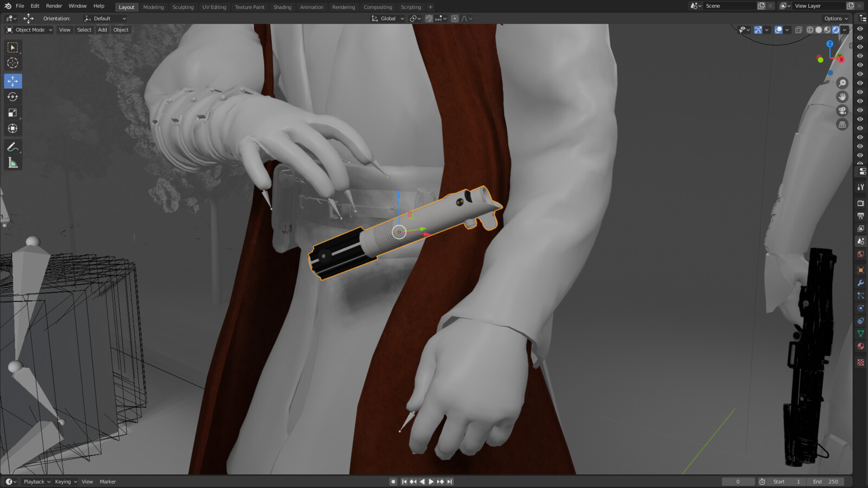Click the Blender logo menu

8,6
